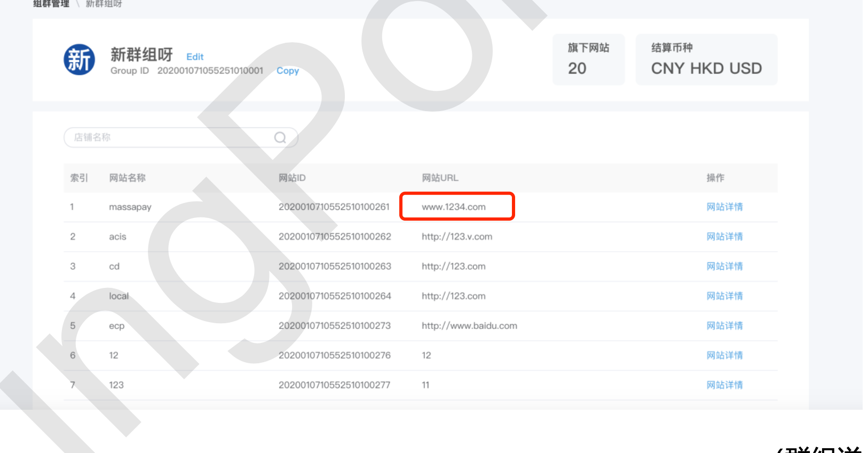Click the www.1234.com URL cell
Image resolution: width=868 pixels, height=453 pixels.
tap(454, 207)
